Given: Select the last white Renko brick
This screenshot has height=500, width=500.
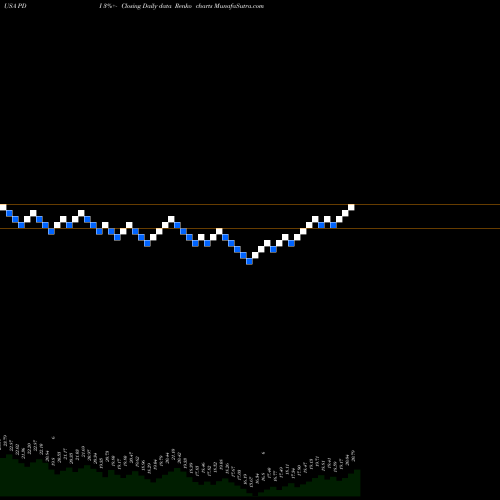Looking at the screenshot, I should click(351, 207).
